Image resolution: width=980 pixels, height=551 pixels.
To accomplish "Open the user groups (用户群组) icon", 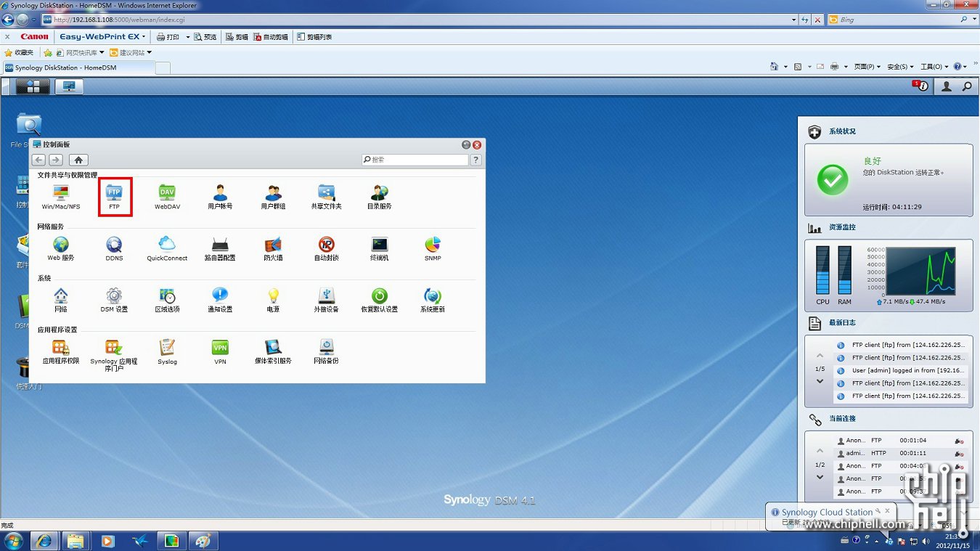I will (x=273, y=197).
